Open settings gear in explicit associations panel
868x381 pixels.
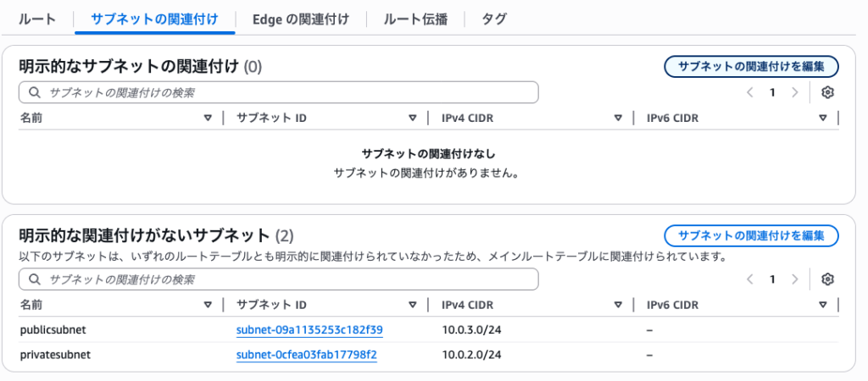pyautogui.click(x=828, y=92)
